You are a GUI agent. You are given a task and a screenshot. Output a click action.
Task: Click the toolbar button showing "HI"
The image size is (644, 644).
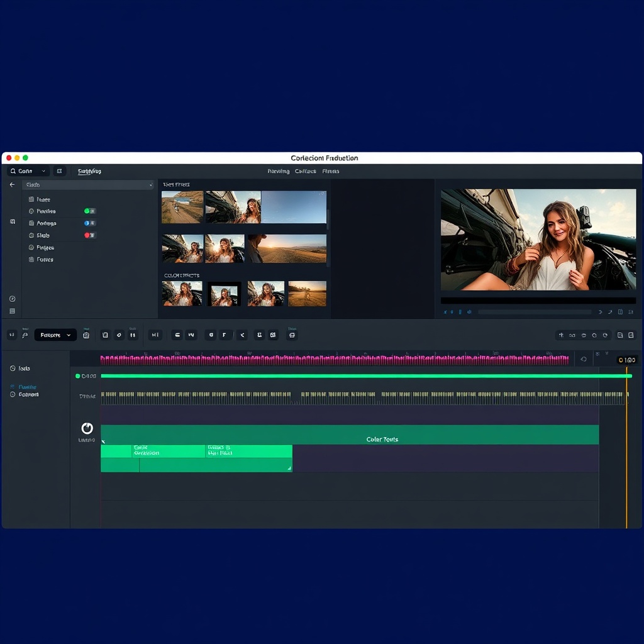155,335
